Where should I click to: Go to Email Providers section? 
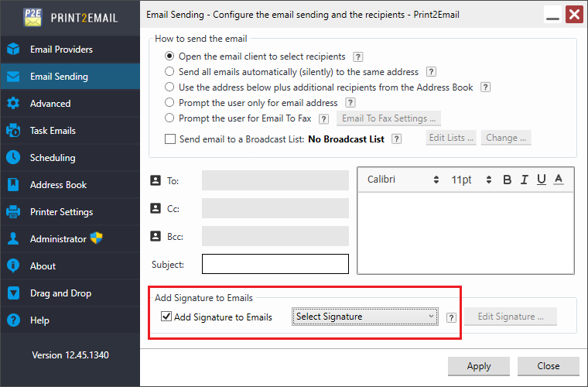pyautogui.click(x=61, y=50)
